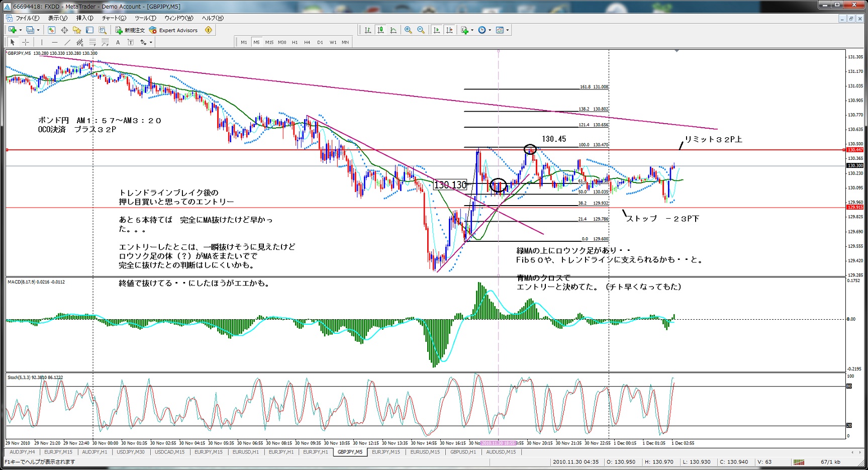
Task: Switch chart to bar chart style
Action: pos(368,30)
